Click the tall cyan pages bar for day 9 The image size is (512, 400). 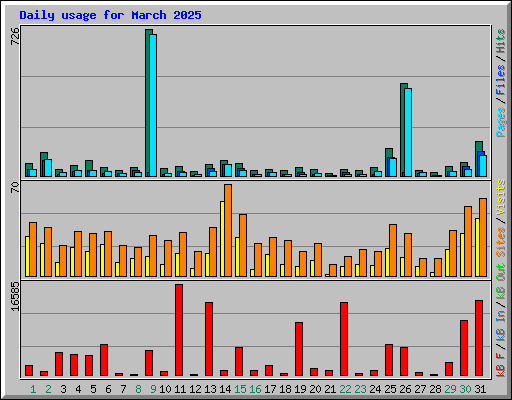click(x=153, y=105)
